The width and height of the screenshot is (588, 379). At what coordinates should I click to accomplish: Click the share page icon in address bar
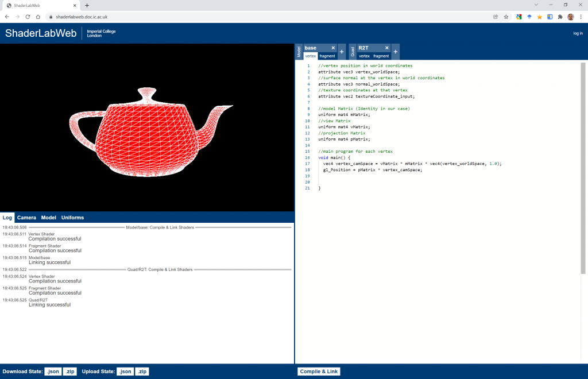click(x=495, y=17)
